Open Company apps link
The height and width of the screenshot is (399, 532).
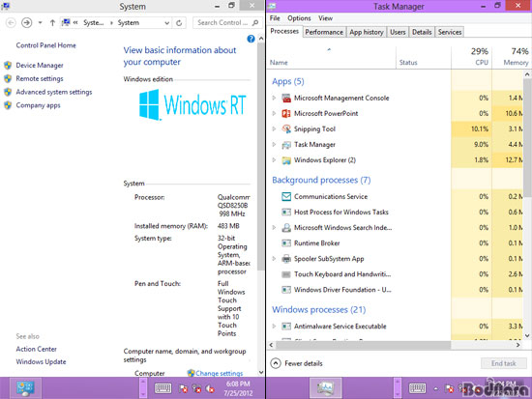[x=38, y=105]
